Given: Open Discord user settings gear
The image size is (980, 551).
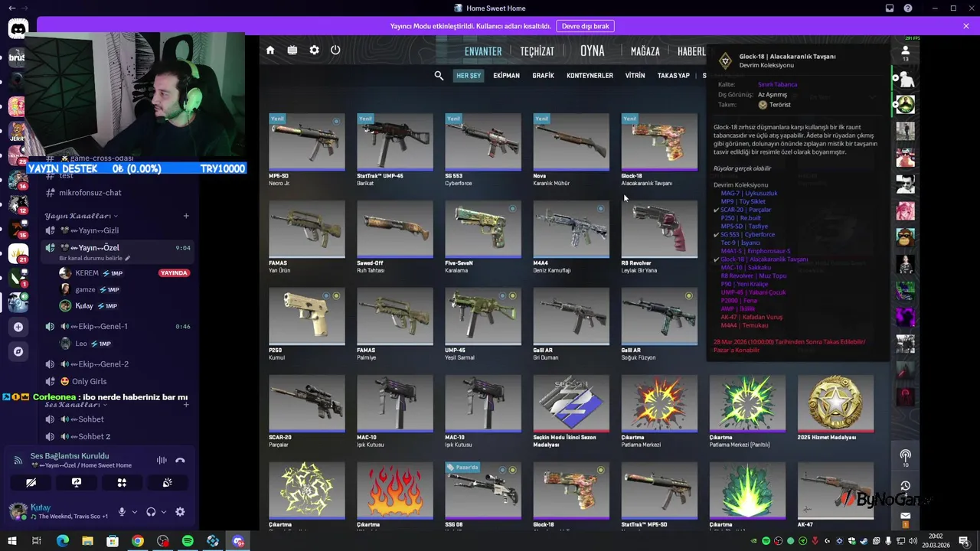Looking at the screenshot, I should click(x=180, y=512).
